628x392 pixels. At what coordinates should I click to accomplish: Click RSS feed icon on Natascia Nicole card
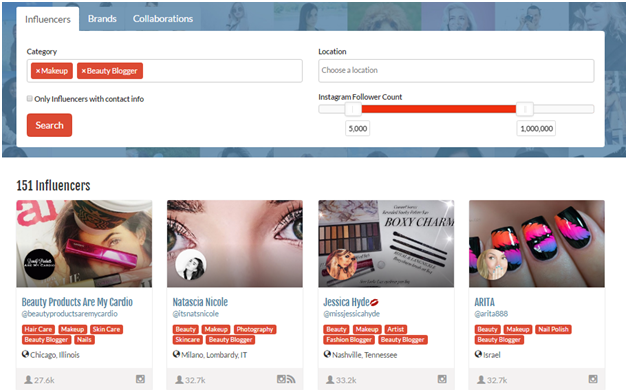click(291, 379)
